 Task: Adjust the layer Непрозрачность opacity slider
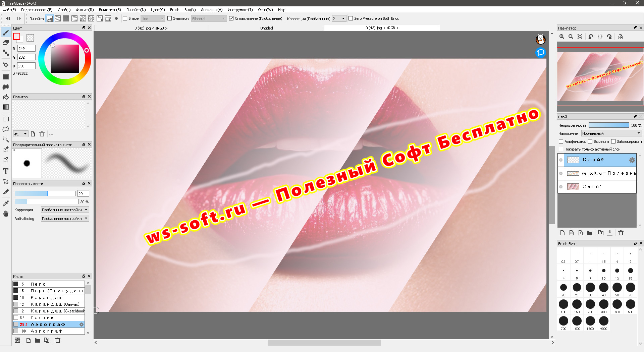tap(609, 125)
